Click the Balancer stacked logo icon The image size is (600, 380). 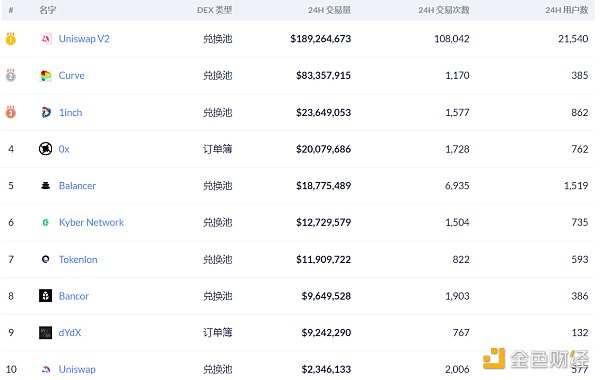pyautogui.click(x=46, y=186)
